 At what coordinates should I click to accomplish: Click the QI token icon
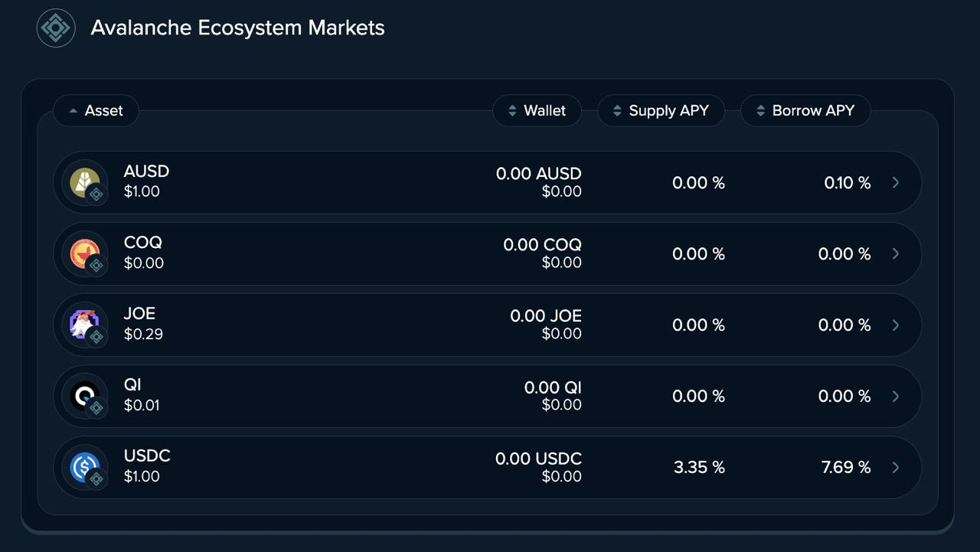pyautogui.click(x=85, y=396)
